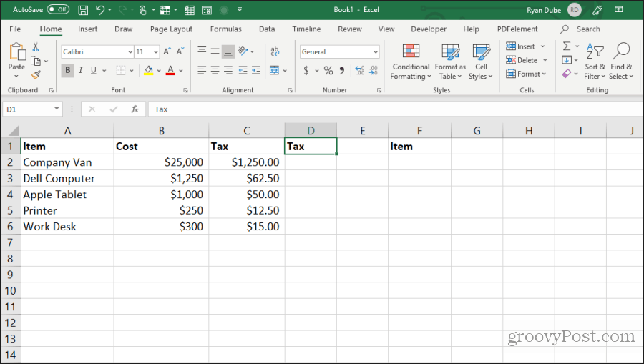Open Format as Table gallery
This screenshot has height=364, width=644.
(x=450, y=62)
